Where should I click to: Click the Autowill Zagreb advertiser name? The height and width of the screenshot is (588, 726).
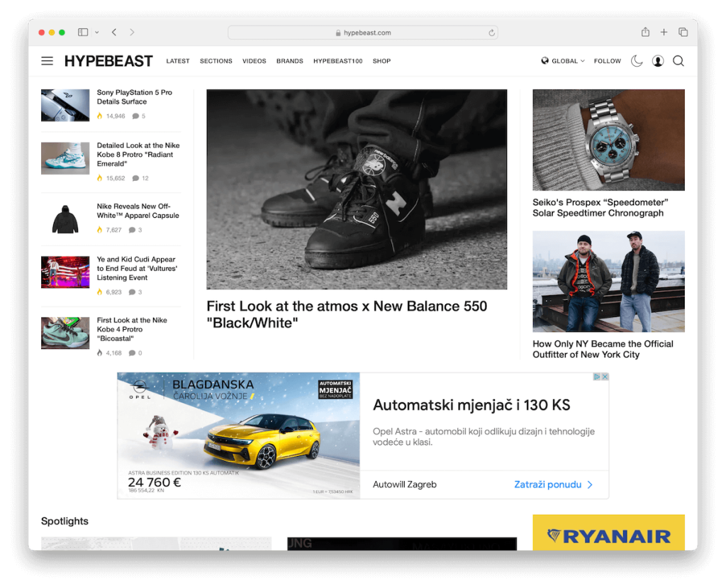coord(405,484)
